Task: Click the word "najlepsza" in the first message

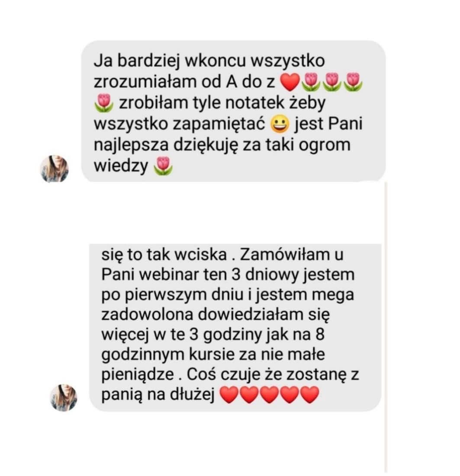Action: click(131, 146)
